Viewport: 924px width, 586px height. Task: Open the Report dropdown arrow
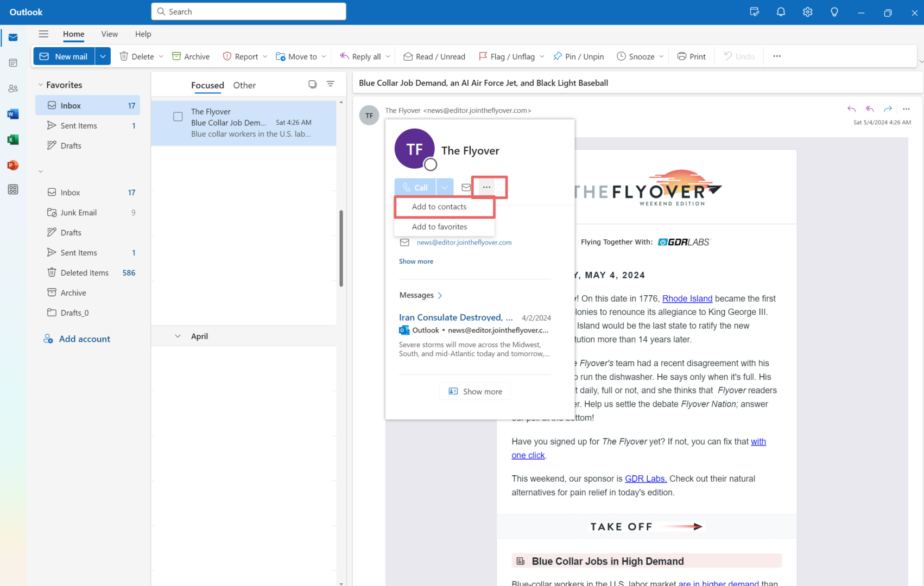click(x=265, y=56)
